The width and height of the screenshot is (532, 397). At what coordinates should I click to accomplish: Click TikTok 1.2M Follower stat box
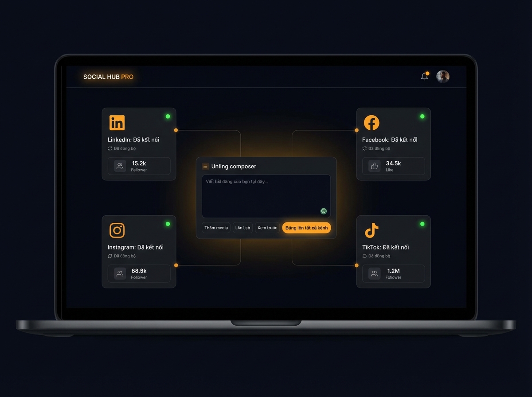pos(393,274)
